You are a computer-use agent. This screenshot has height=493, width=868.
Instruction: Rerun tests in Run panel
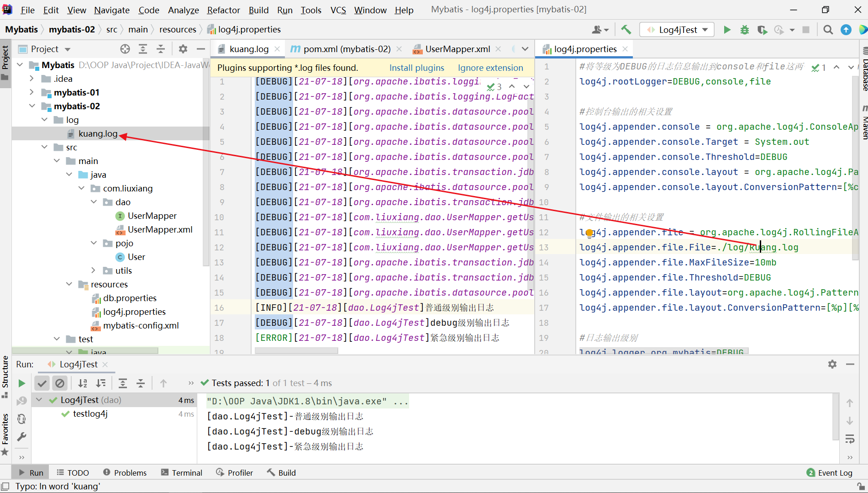click(x=21, y=383)
